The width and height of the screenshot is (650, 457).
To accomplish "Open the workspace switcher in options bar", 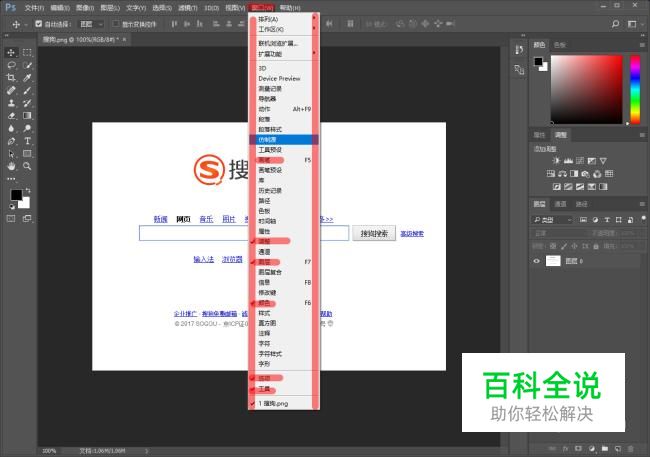I will pos(634,24).
